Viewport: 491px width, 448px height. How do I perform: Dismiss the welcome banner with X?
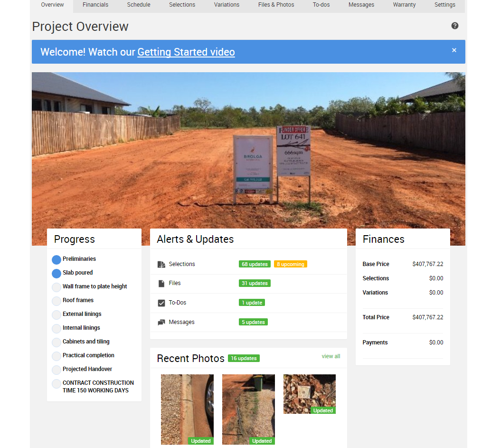(x=454, y=50)
